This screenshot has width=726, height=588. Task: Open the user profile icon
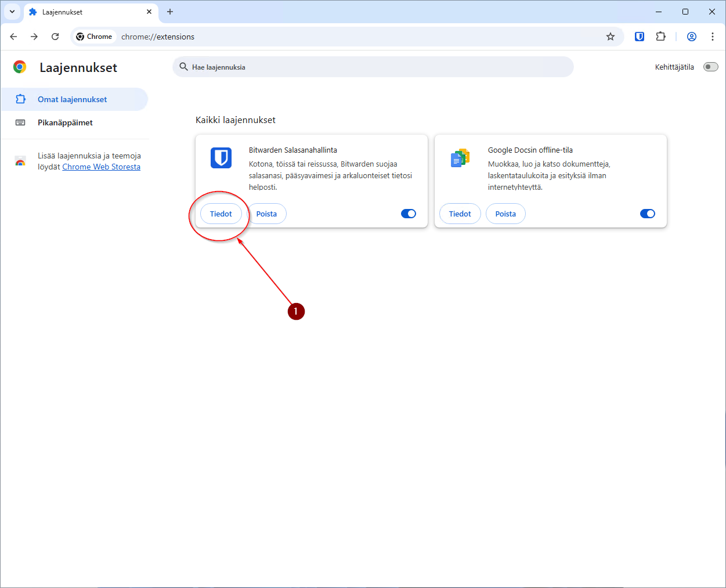point(692,37)
